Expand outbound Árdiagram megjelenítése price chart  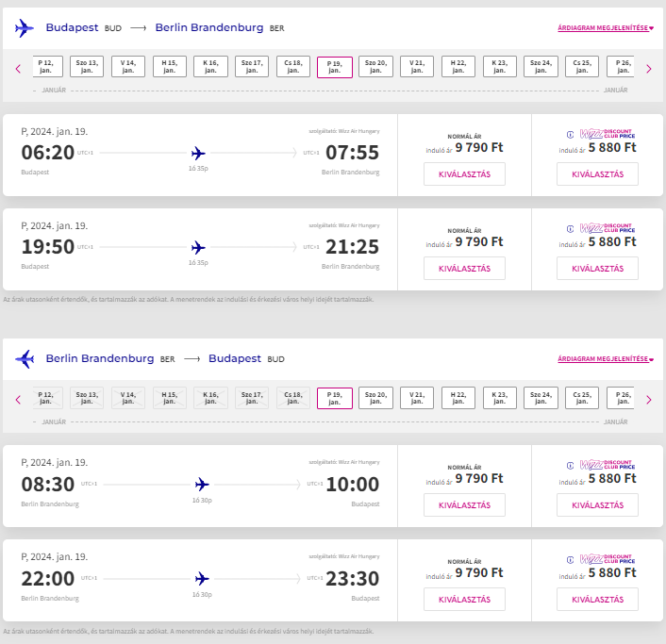[605, 28]
